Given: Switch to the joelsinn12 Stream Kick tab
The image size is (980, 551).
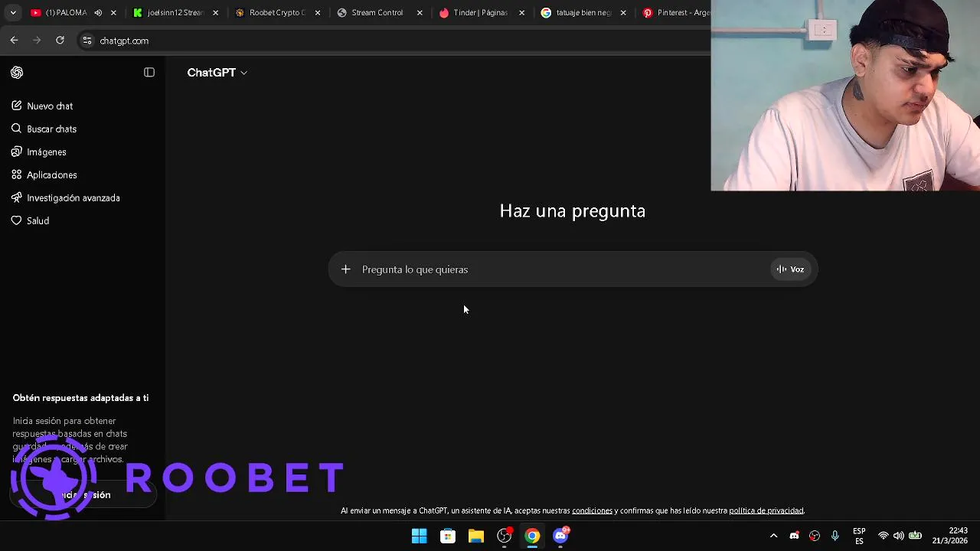Looking at the screenshot, I should [175, 13].
